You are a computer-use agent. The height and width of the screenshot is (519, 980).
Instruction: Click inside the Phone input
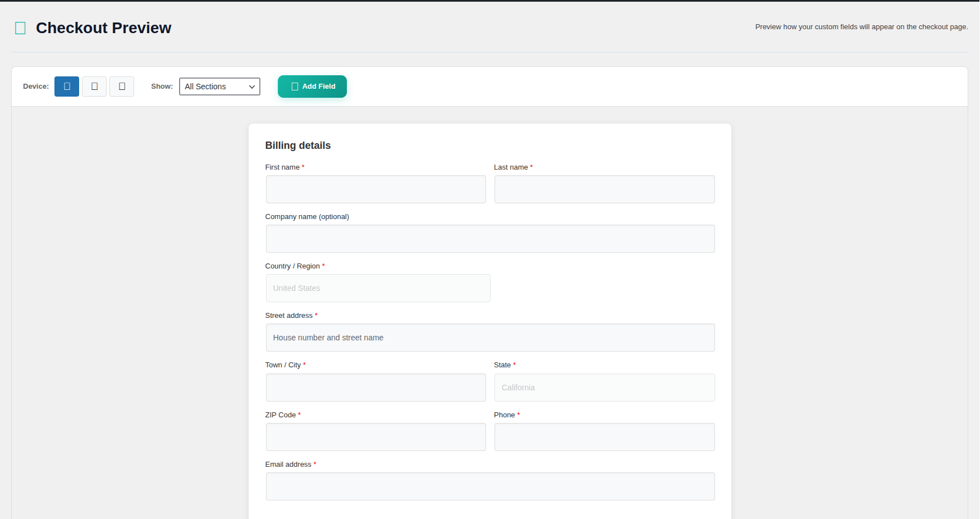pos(604,437)
